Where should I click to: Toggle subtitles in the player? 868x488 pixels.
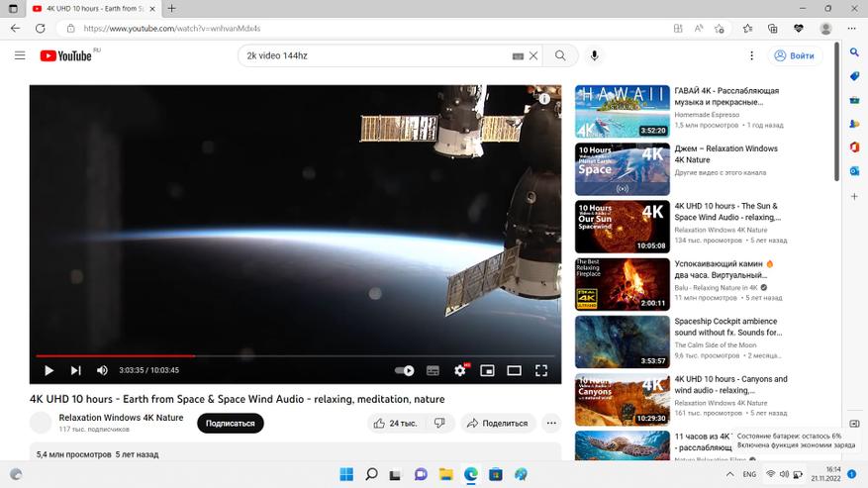pos(433,370)
